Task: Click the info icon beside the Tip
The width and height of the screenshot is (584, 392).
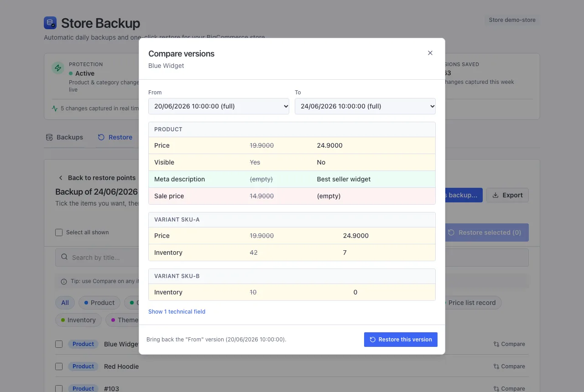Action: click(x=64, y=281)
